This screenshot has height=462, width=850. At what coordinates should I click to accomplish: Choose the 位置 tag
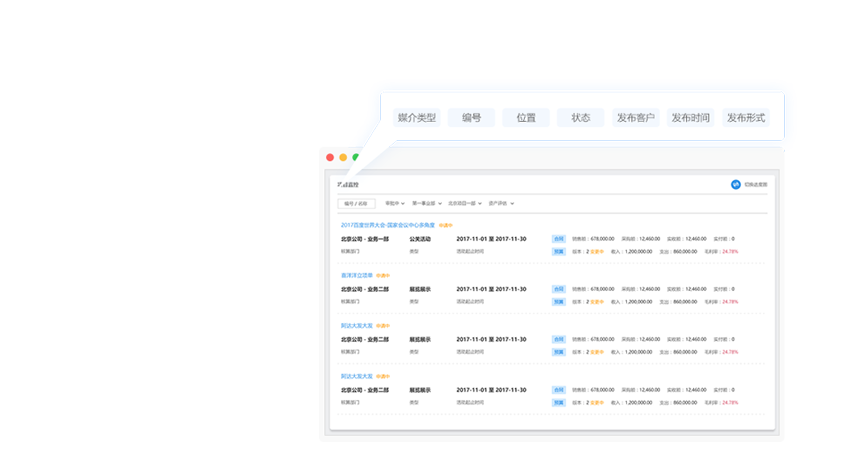[x=526, y=118]
